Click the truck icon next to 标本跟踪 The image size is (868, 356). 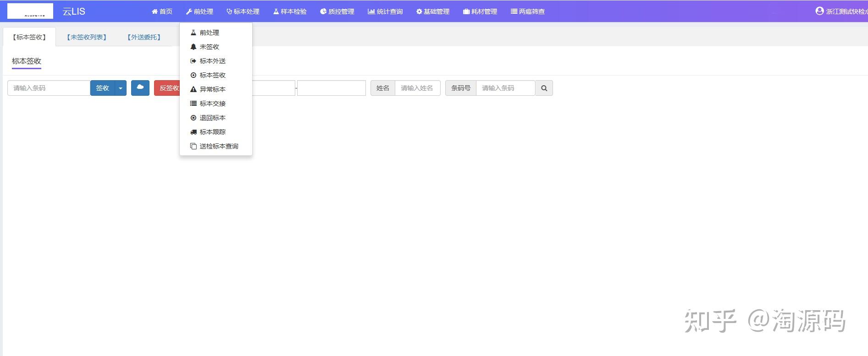pyautogui.click(x=194, y=132)
